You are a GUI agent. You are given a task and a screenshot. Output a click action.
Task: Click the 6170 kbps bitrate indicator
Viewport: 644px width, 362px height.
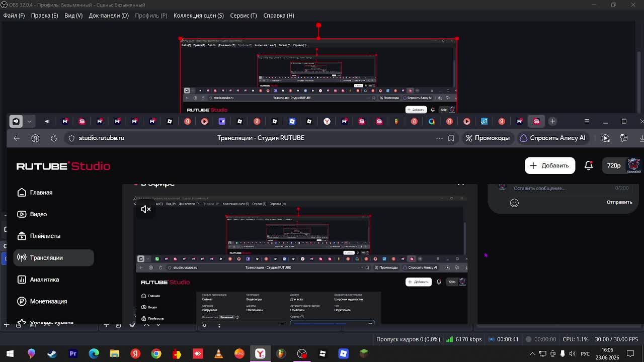(464, 339)
